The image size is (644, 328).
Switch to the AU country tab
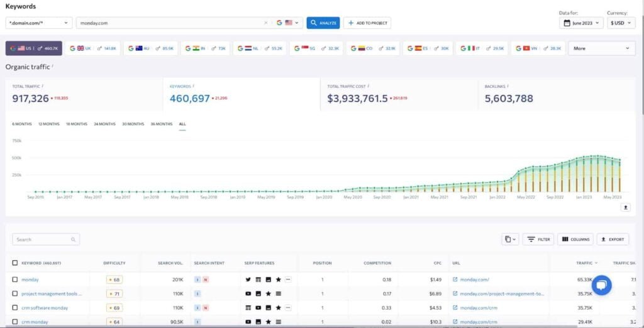click(x=150, y=48)
